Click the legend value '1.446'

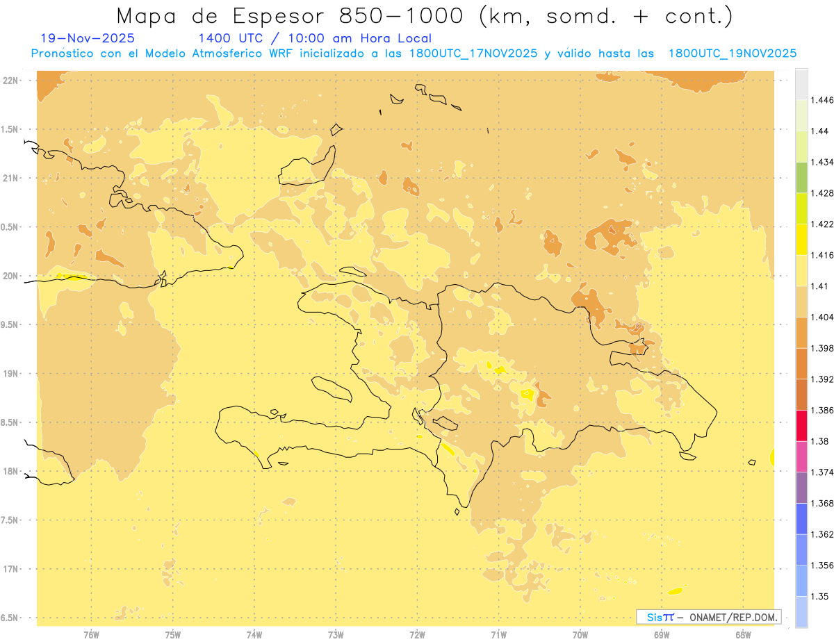[x=822, y=100]
